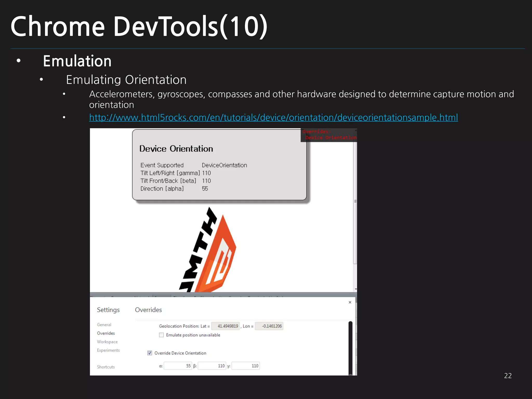Click the Geolocation Lat input field
Viewport: 532px width, 399px height.
click(x=225, y=326)
